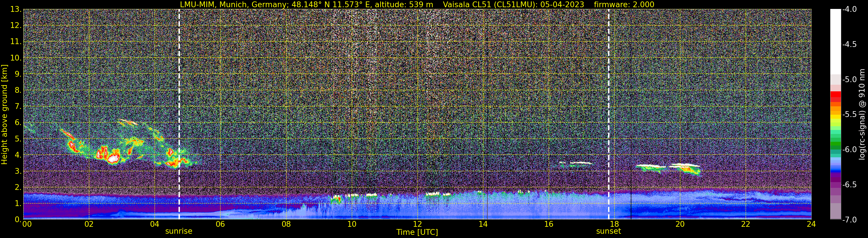The width and height of the screenshot is (868, 238).
Task: Click the time axis tick '20'
Action: 680,224
